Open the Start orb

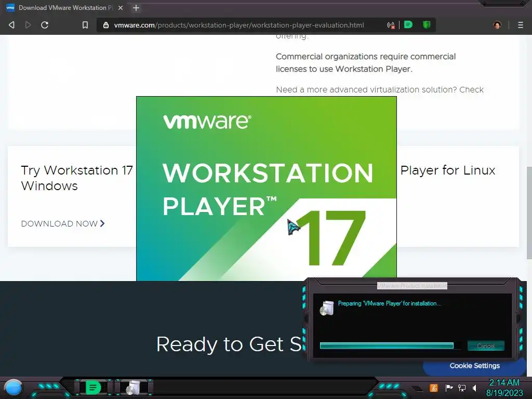pos(13,388)
